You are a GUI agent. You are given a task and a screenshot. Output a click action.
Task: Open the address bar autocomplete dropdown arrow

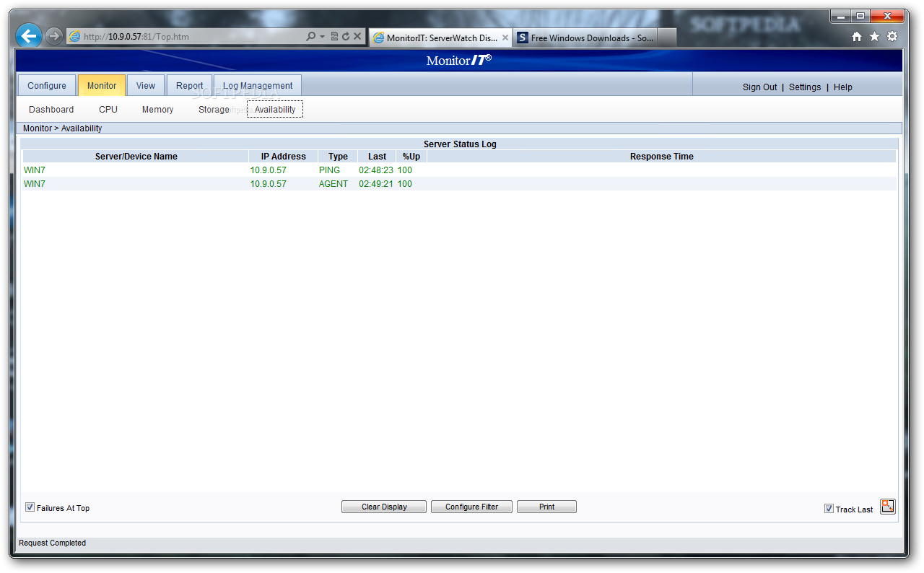[x=322, y=37]
